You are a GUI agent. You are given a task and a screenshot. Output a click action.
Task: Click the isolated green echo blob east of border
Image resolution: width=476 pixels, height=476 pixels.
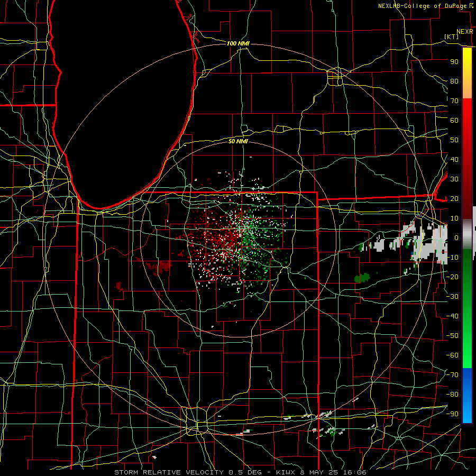coord(362,278)
